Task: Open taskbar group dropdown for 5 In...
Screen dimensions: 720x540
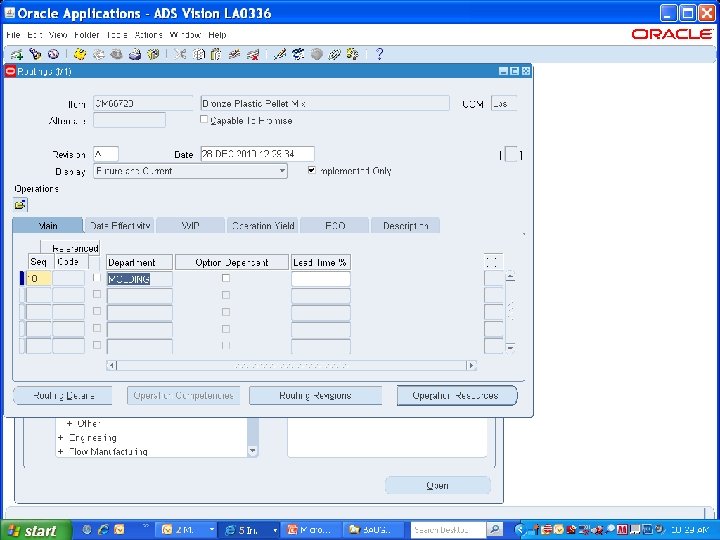Action: [x=275, y=530]
